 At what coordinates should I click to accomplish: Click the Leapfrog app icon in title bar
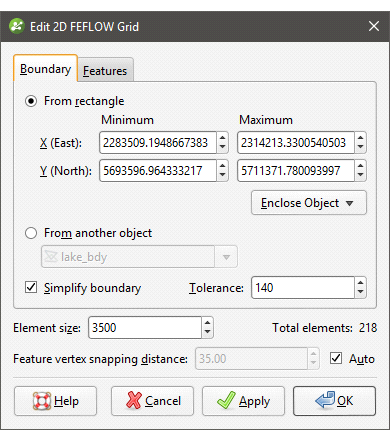[x=17, y=26]
